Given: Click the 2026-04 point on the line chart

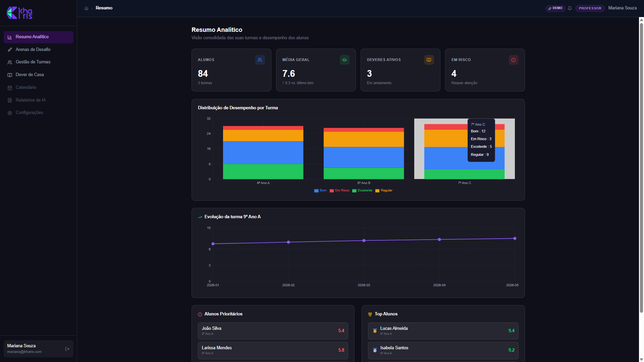Looking at the screenshot, I should click(x=439, y=240).
